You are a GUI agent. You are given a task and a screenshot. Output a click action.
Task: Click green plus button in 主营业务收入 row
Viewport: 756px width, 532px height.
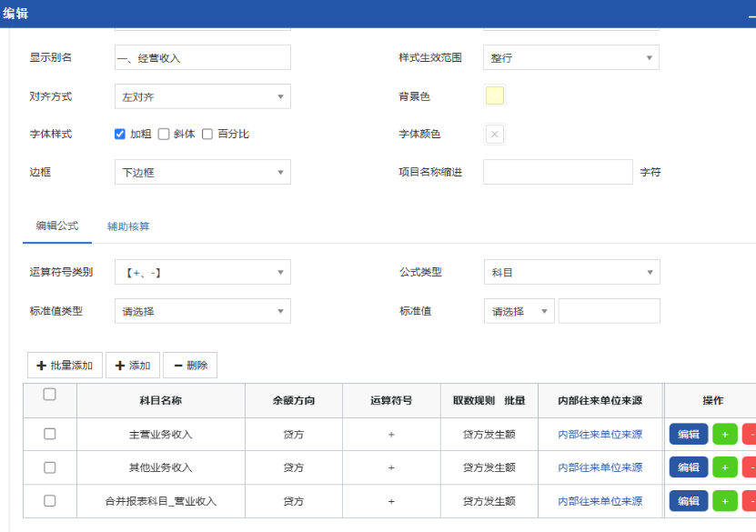(725, 434)
